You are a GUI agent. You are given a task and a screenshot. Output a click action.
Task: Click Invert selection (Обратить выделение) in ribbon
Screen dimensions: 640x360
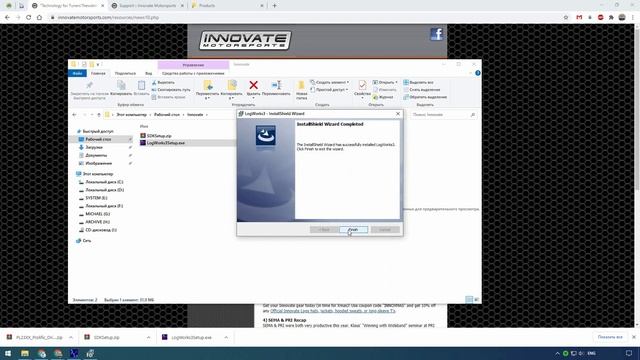tap(425, 97)
